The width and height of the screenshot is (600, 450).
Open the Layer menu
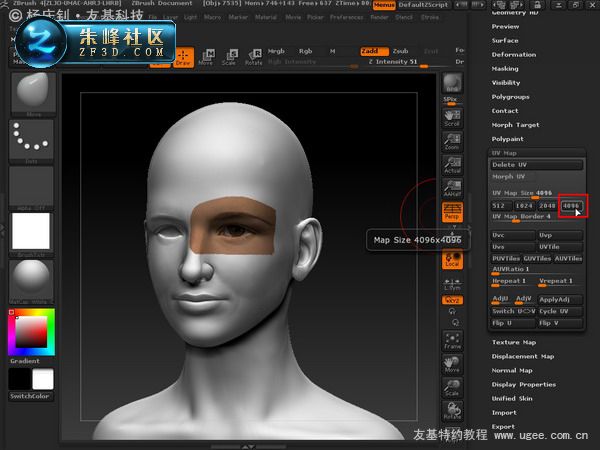tap(171, 17)
